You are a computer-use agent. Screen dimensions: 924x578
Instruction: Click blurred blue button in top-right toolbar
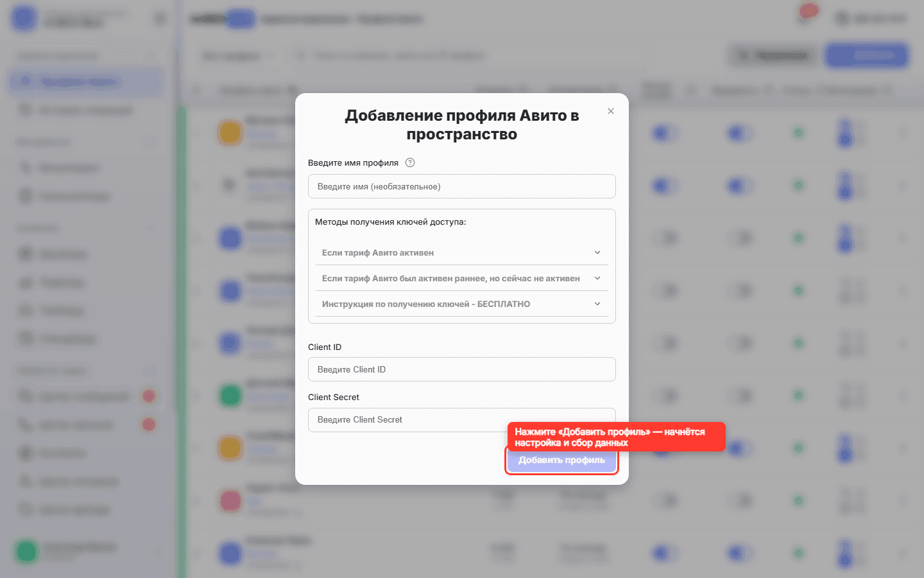tap(867, 55)
